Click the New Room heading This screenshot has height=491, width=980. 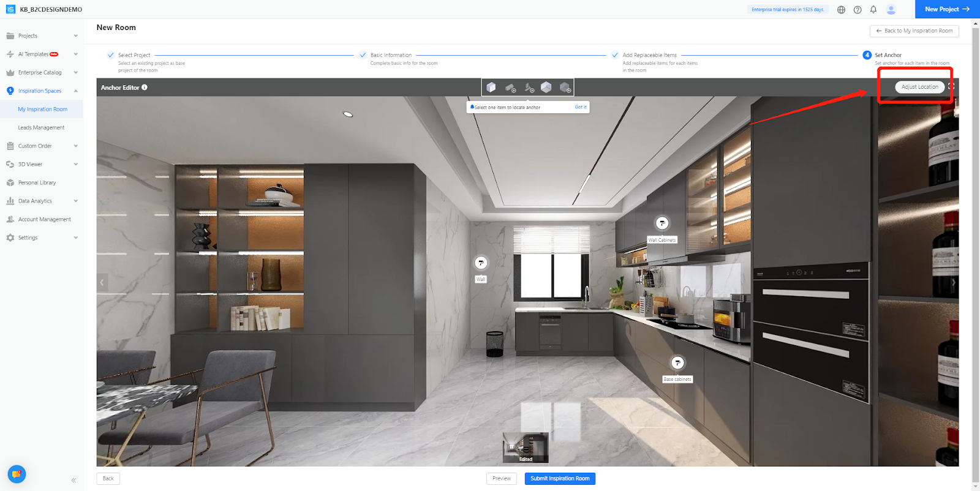(116, 28)
